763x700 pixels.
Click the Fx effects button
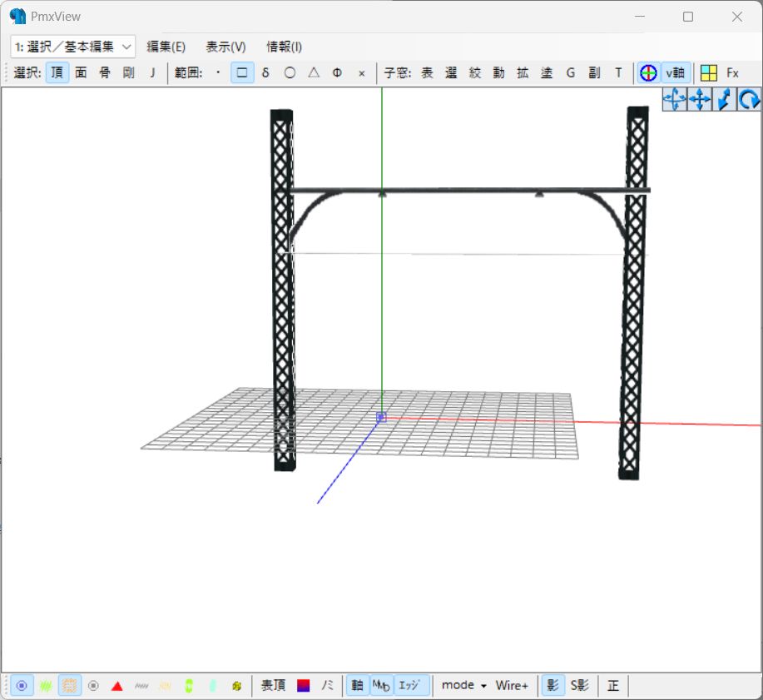[x=732, y=73]
